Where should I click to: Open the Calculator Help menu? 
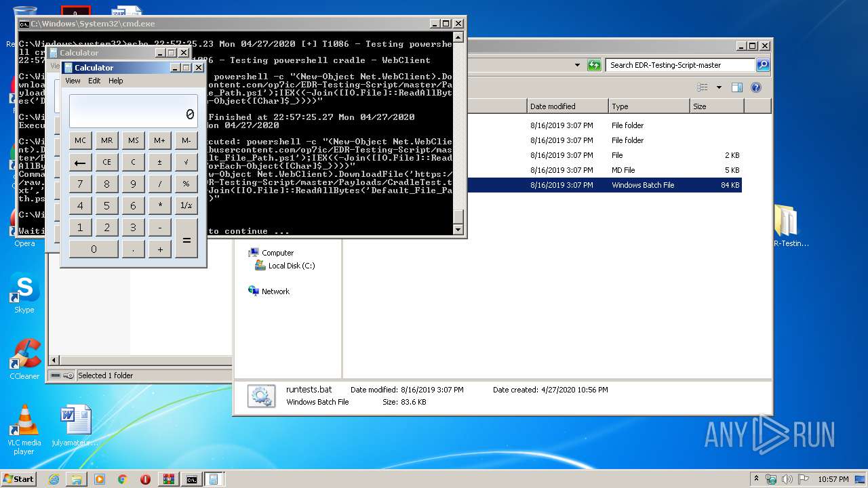coord(116,81)
